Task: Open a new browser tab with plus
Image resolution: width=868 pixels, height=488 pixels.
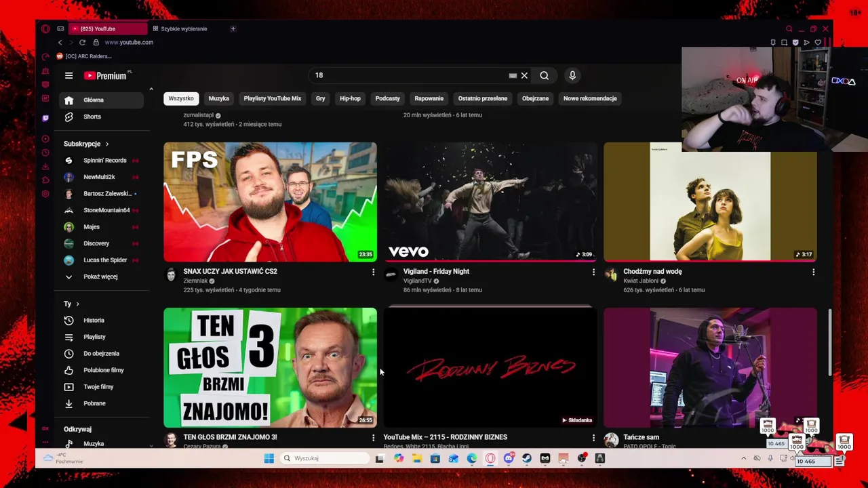Action: coord(233,28)
